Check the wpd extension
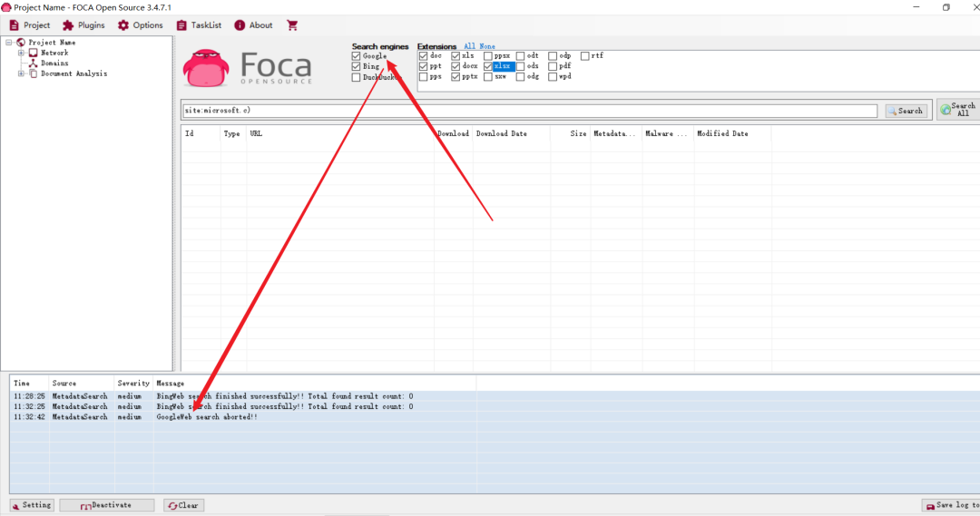The width and height of the screenshot is (980, 516). [553, 77]
